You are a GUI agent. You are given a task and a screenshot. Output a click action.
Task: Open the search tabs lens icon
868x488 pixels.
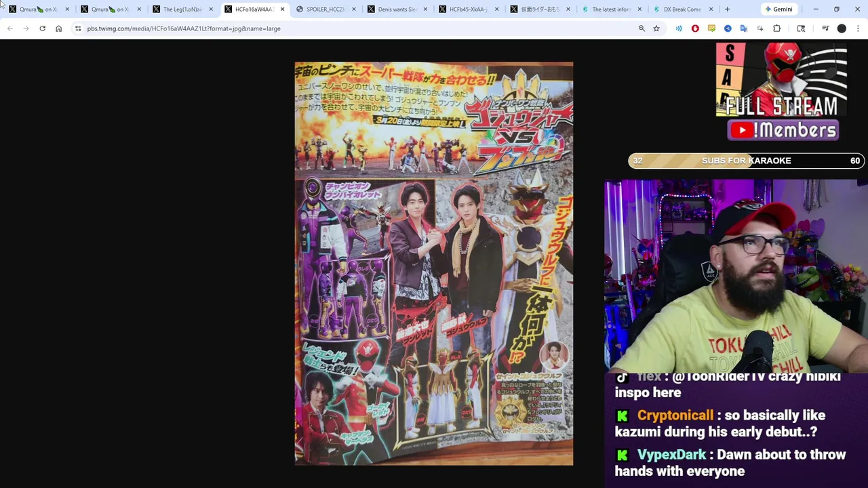coord(801,28)
